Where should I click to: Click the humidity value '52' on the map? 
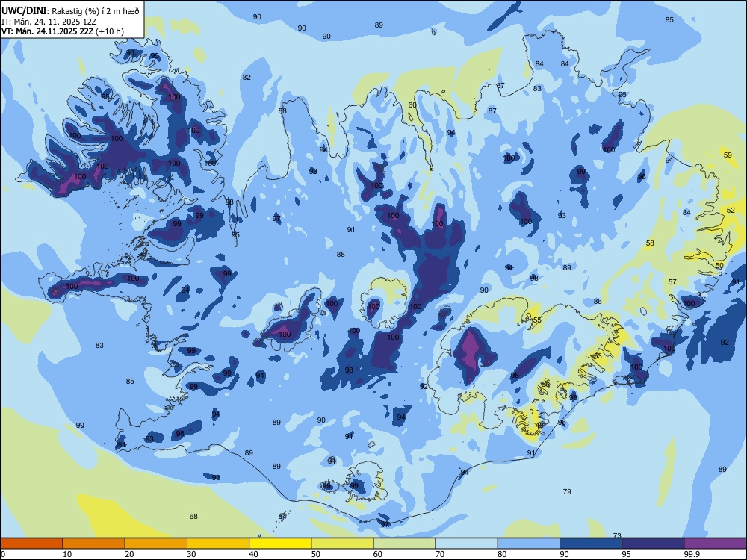731,210
